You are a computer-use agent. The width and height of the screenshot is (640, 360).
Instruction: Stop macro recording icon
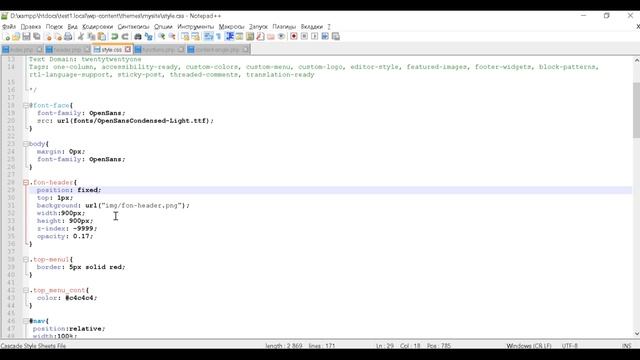coord(304,37)
